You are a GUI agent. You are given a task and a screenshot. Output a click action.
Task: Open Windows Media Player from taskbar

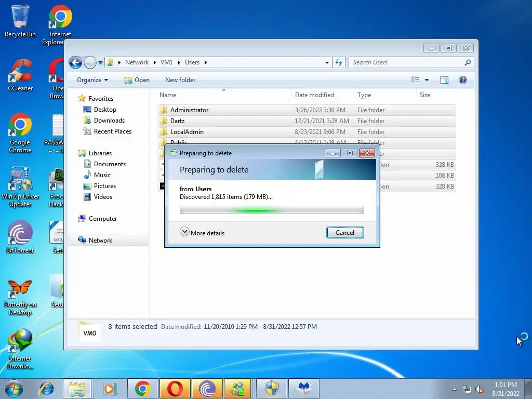coord(109,389)
